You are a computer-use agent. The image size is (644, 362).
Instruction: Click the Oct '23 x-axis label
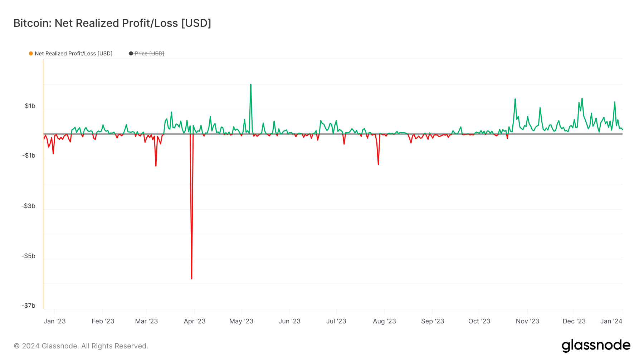tap(479, 321)
